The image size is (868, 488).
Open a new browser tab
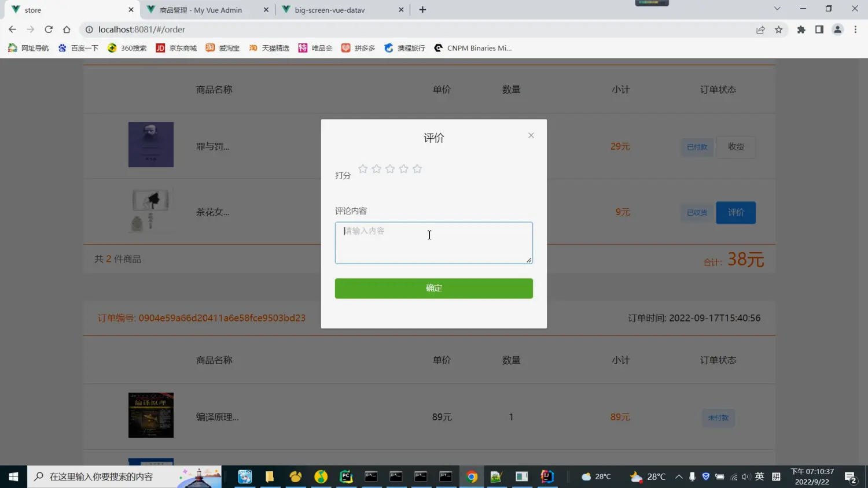[422, 10]
